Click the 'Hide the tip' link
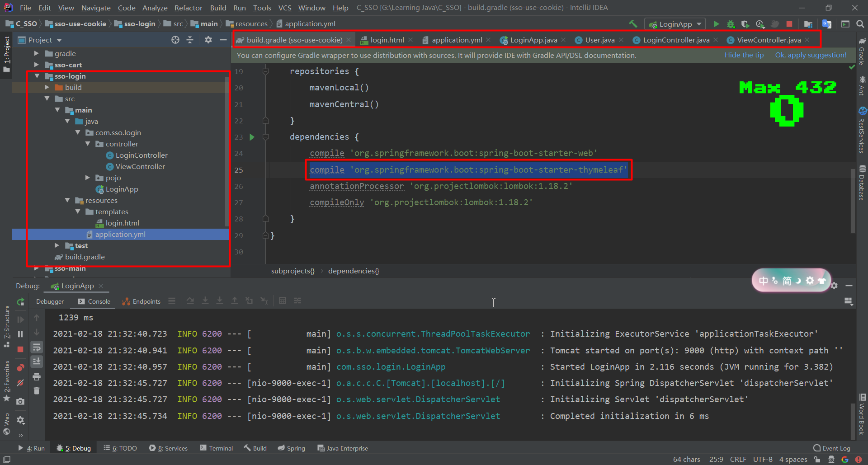868x465 pixels. (x=744, y=55)
